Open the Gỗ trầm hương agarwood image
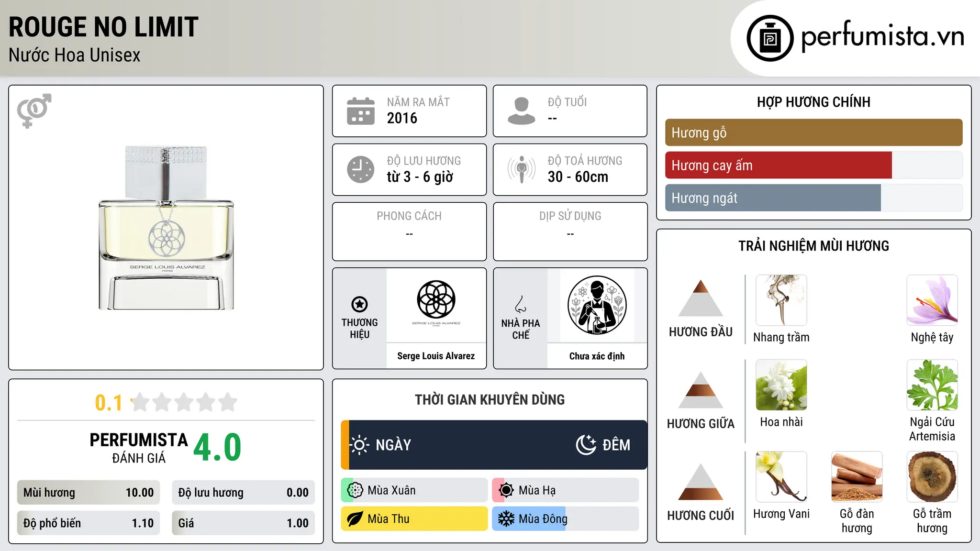980x551 pixels. 932,477
